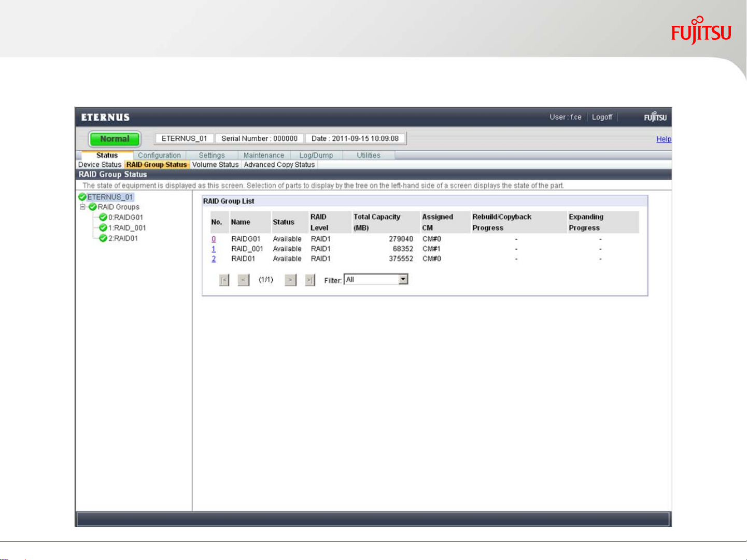747x560 pixels.
Task: Click the green check icon beside ETERNUS_01
Action: click(82, 197)
